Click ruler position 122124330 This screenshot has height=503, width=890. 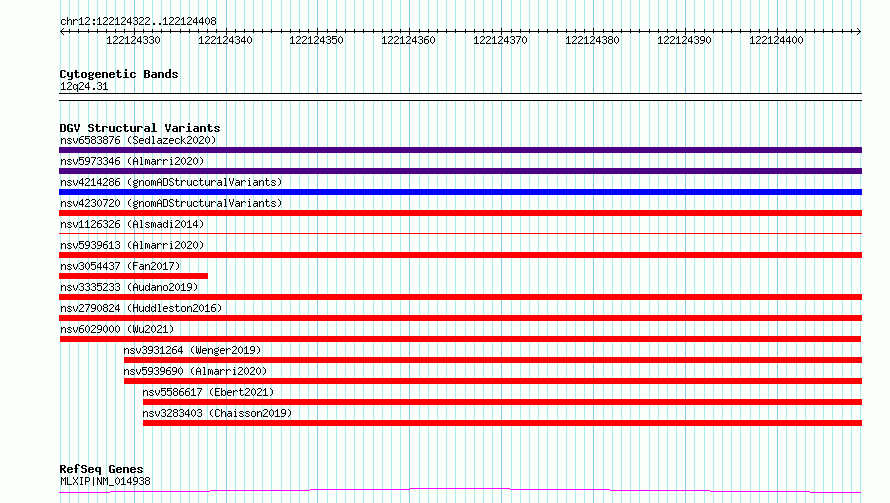[133, 40]
